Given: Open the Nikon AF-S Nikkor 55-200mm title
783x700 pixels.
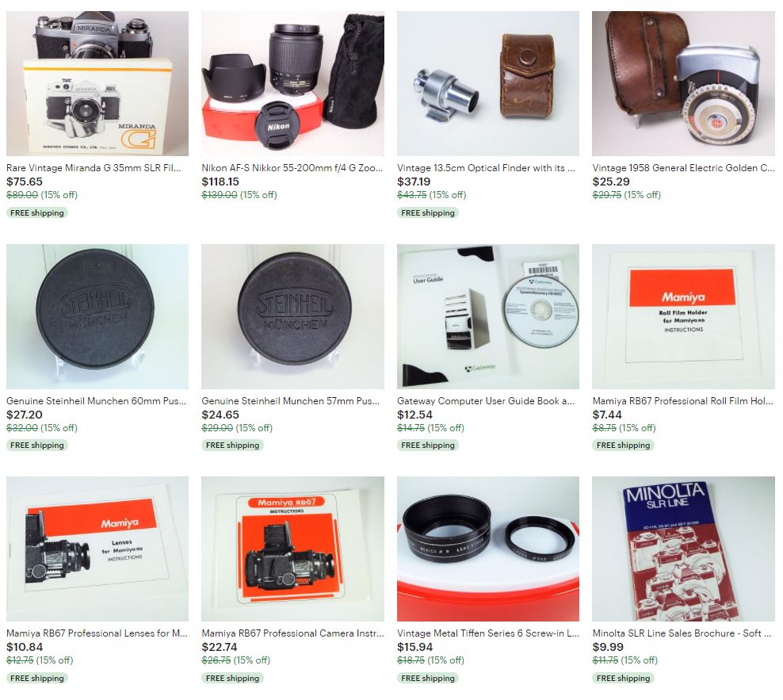Looking at the screenshot, I should 292,168.
